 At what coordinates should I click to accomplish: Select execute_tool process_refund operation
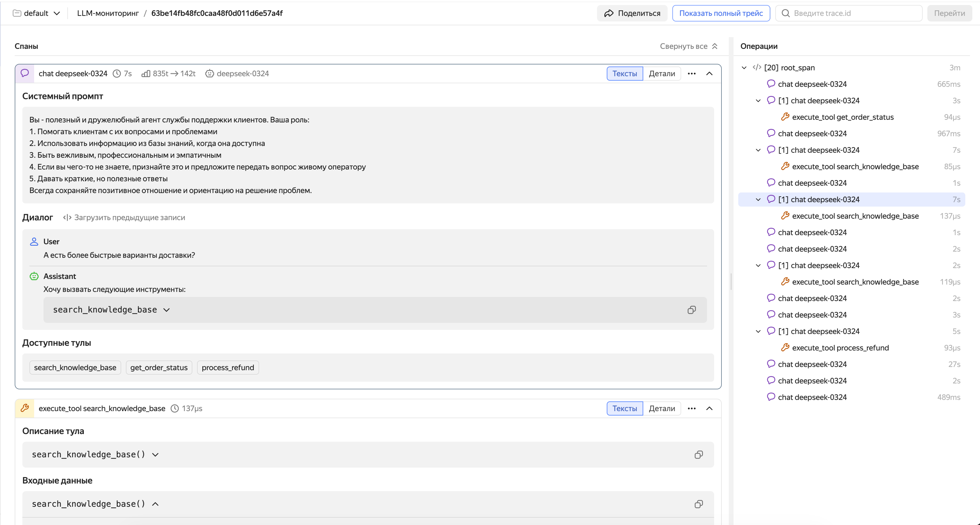click(x=840, y=348)
